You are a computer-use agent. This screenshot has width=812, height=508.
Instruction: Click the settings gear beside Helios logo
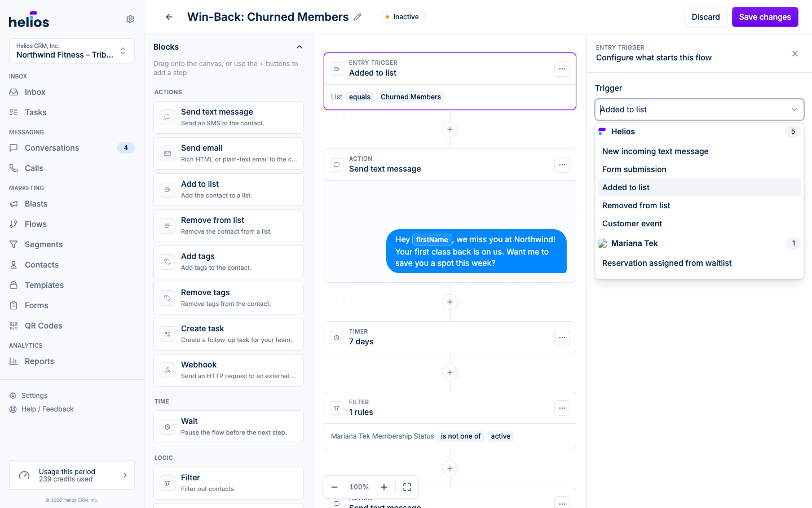[x=130, y=19]
